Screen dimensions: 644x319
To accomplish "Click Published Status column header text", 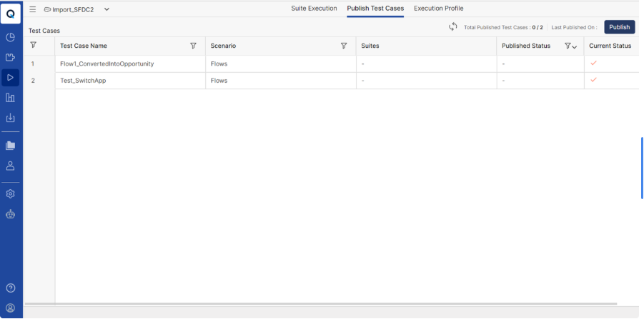I will tap(526, 46).
